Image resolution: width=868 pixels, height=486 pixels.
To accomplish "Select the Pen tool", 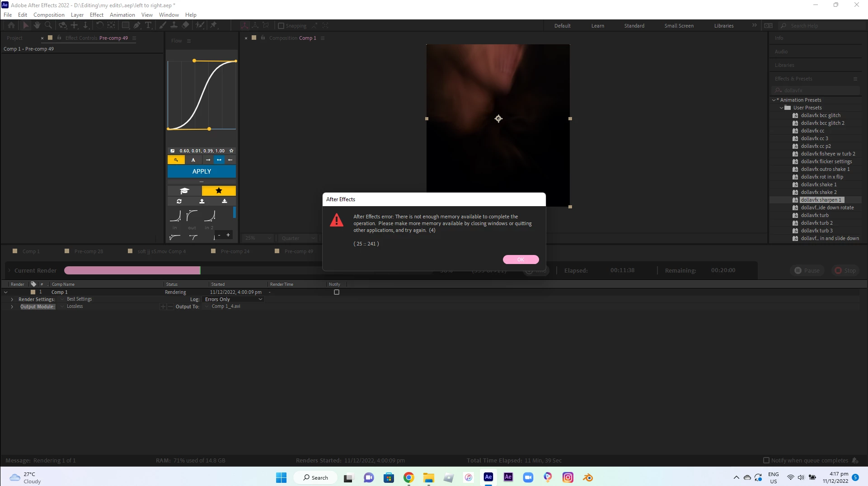I will [x=137, y=26].
